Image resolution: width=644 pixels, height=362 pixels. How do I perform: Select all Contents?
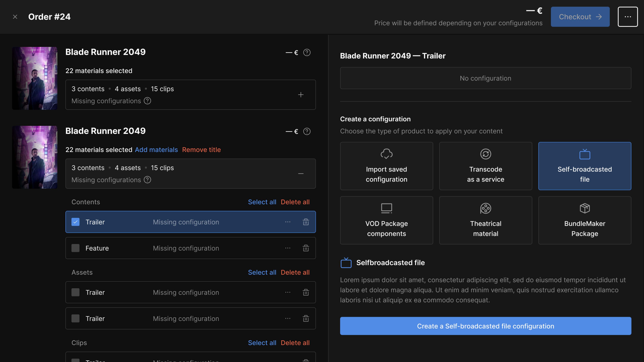tap(262, 202)
